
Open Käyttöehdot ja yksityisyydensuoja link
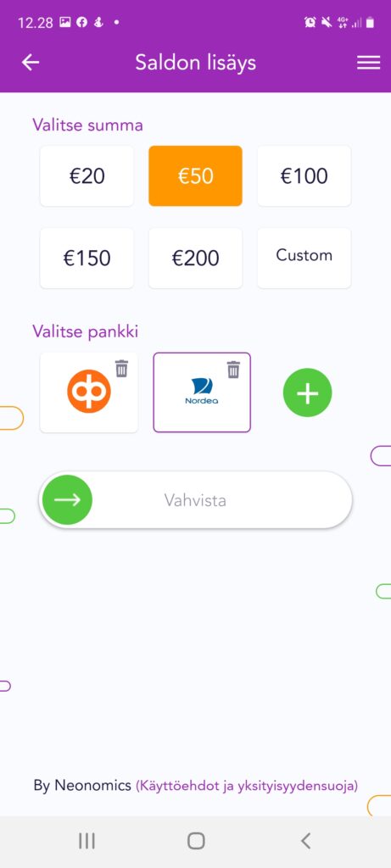[x=247, y=786]
